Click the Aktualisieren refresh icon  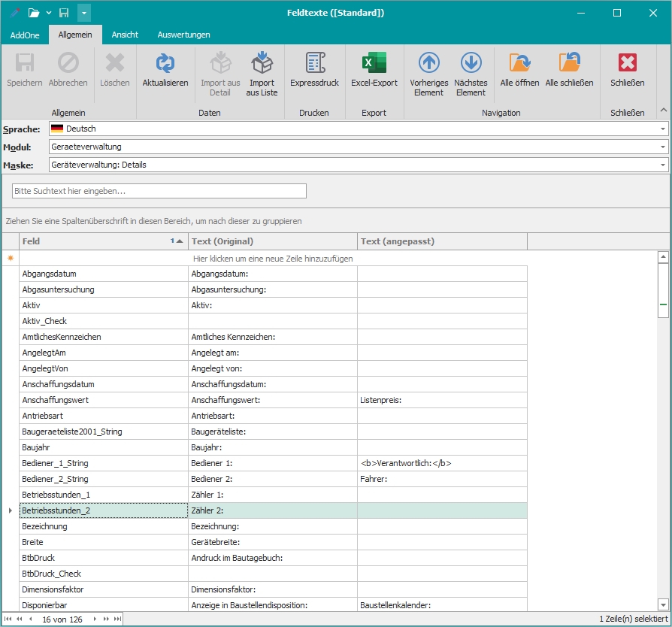pos(165,63)
